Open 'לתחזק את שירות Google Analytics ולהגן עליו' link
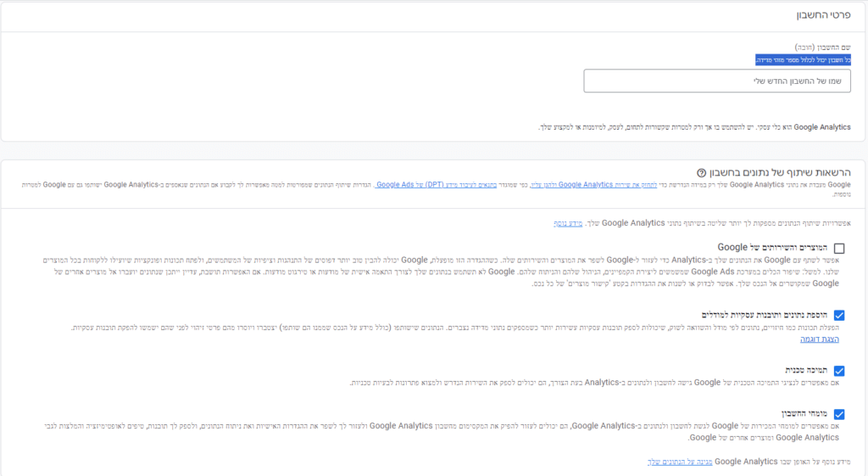The height and width of the screenshot is (476, 868). tap(593, 184)
